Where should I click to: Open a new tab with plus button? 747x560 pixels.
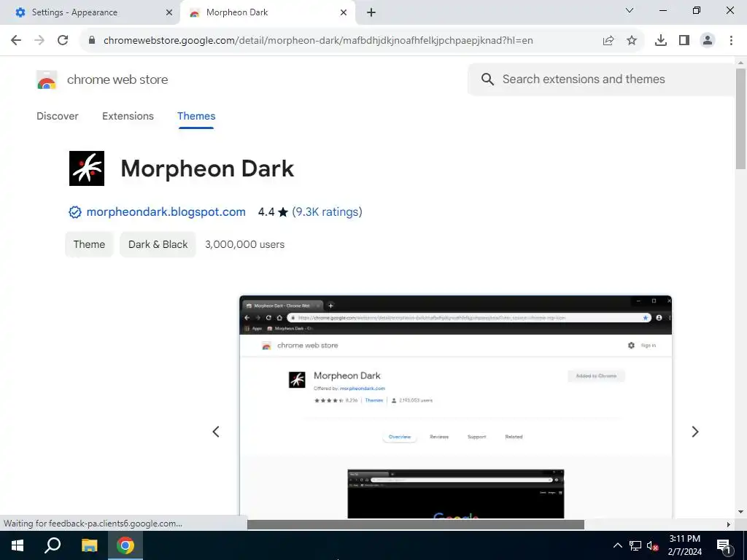(x=371, y=12)
